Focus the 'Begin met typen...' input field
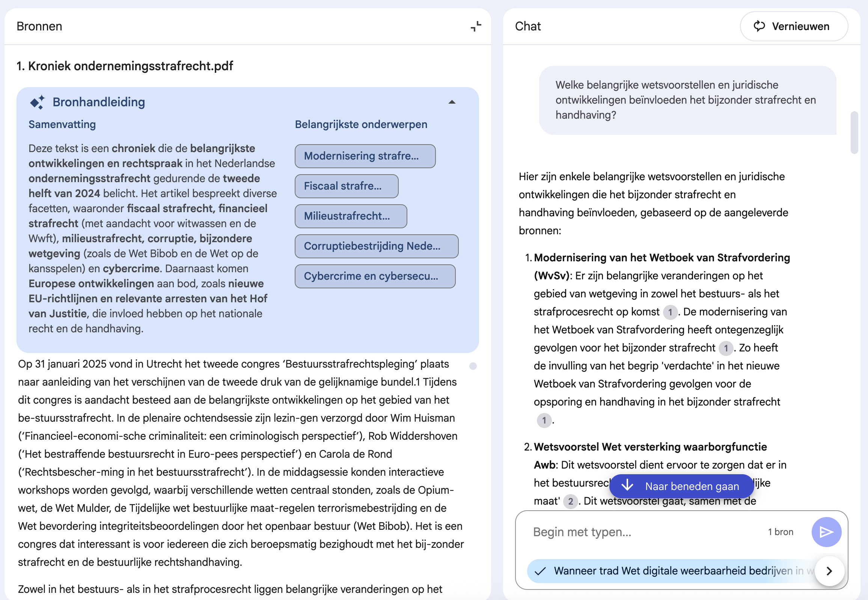 click(646, 532)
